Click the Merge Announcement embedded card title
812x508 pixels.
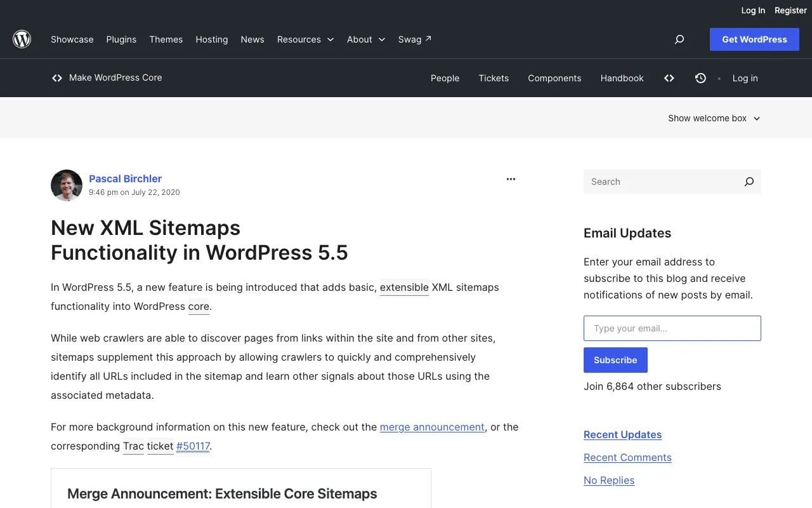pos(222,493)
